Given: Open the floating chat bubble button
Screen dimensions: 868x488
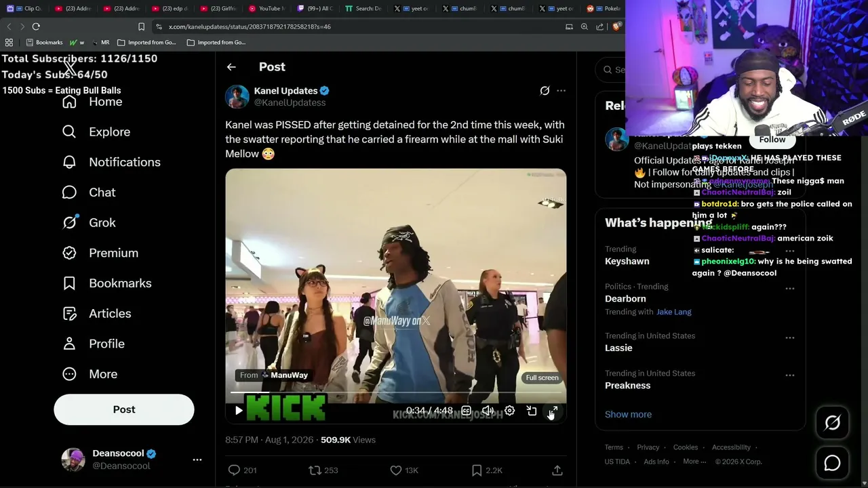Looking at the screenshot, I should (x=832, y=463).
